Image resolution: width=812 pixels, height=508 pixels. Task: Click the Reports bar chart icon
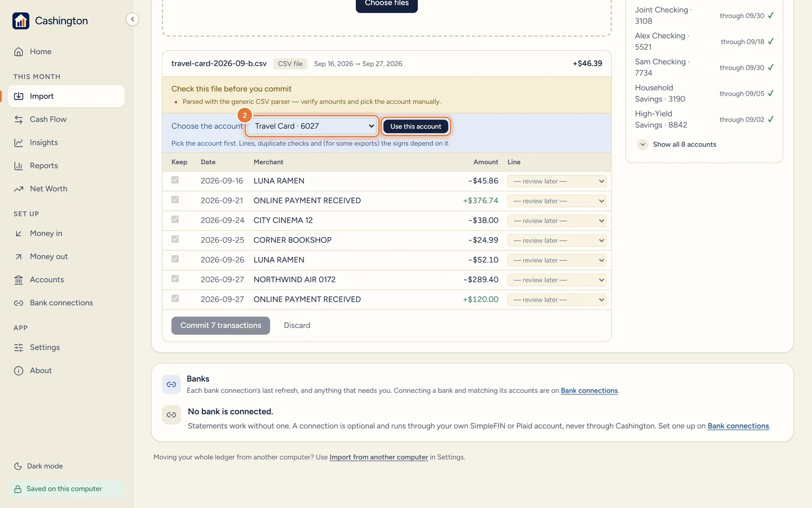(x=19, y=166)
